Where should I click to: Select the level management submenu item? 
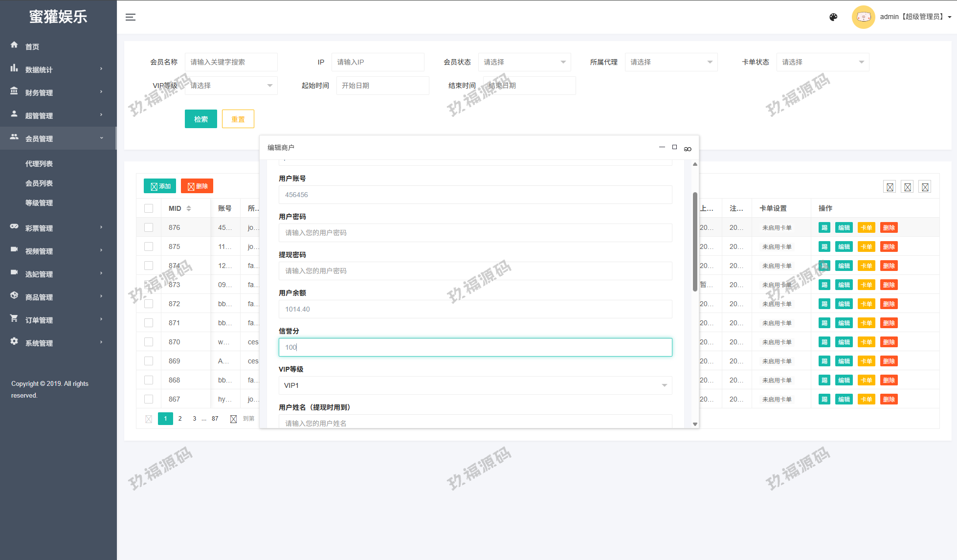39,203
